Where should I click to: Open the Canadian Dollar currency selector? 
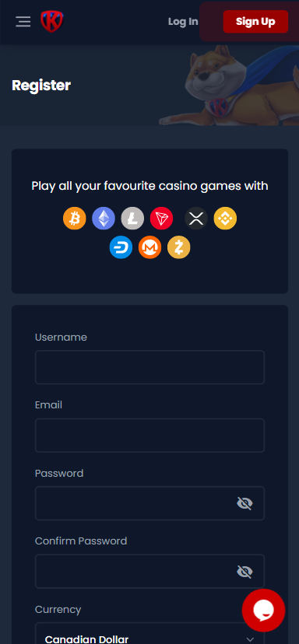coord(149,634)
